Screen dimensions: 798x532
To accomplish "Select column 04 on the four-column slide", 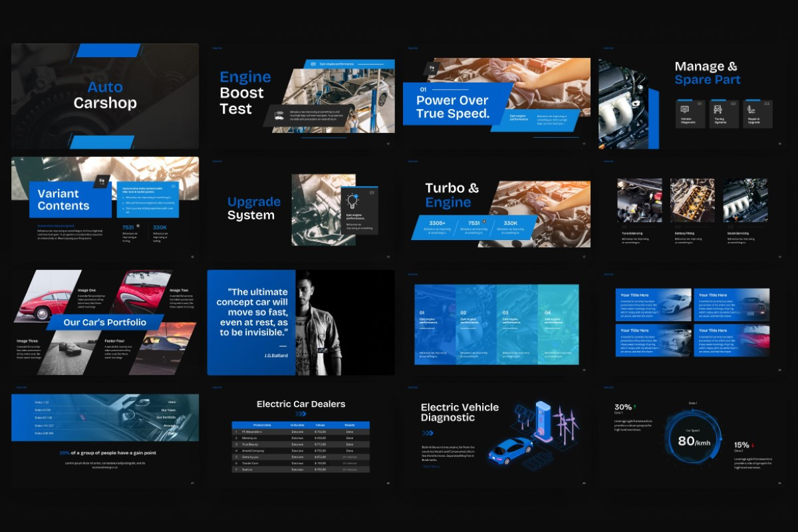I will point(558,325).
